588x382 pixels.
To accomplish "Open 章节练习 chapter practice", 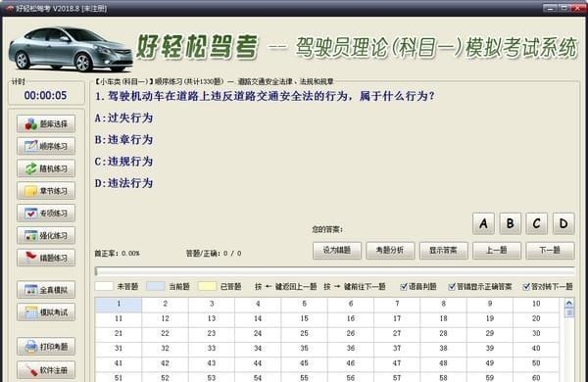I will (46, 191).
